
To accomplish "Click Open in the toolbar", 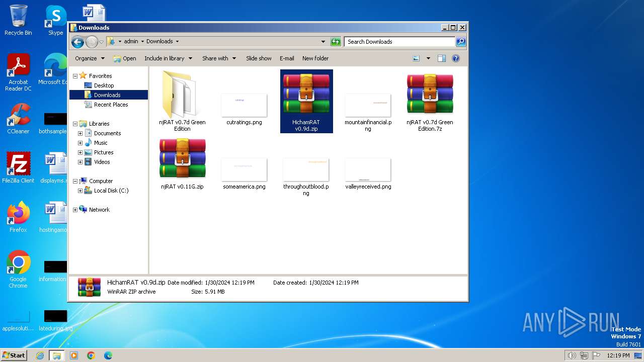I will pyautogui.click(x=125, y=58).
